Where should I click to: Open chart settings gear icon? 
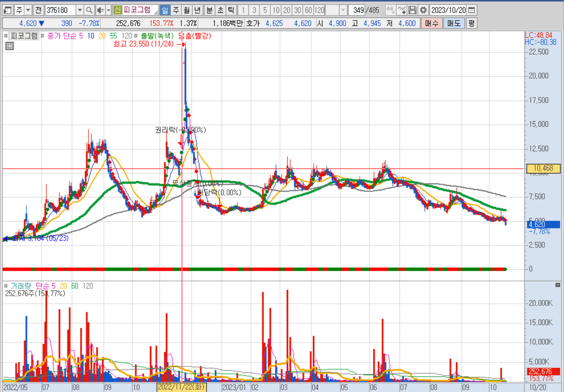click(x=424, y=10)
